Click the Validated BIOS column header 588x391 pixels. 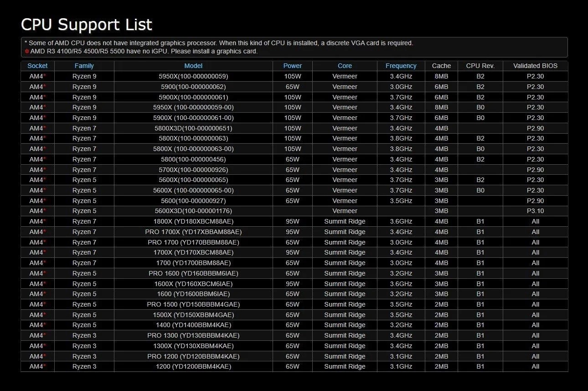[535, 66]
